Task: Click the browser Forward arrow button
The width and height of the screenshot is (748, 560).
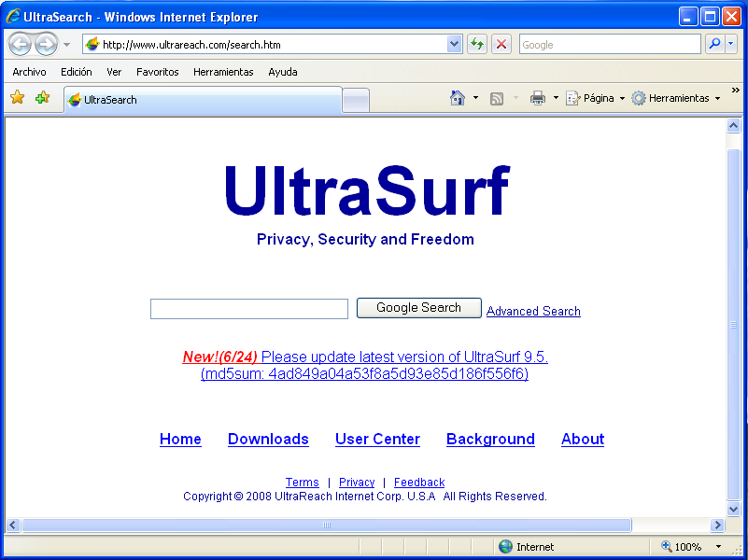Action: click(x=47, y=44)
